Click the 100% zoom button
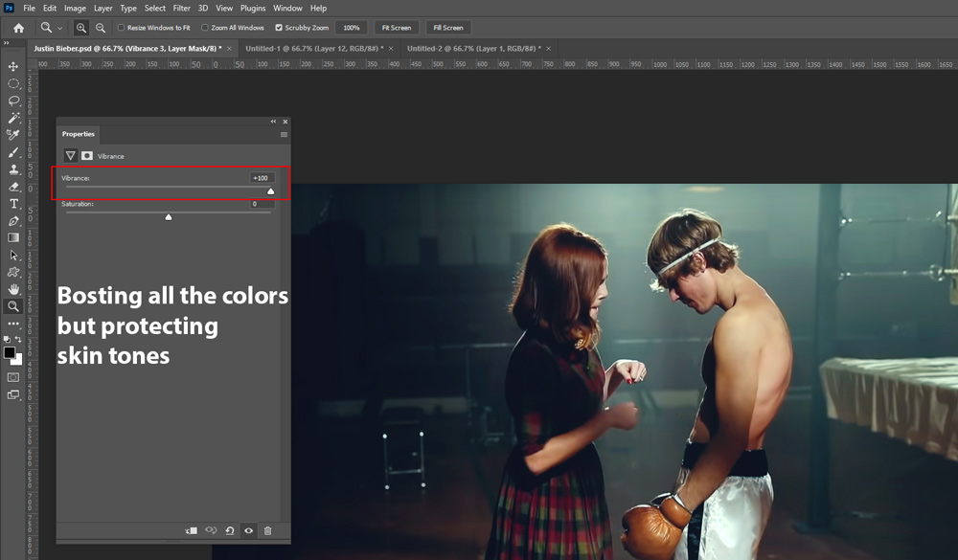 [x=352, y=28]
